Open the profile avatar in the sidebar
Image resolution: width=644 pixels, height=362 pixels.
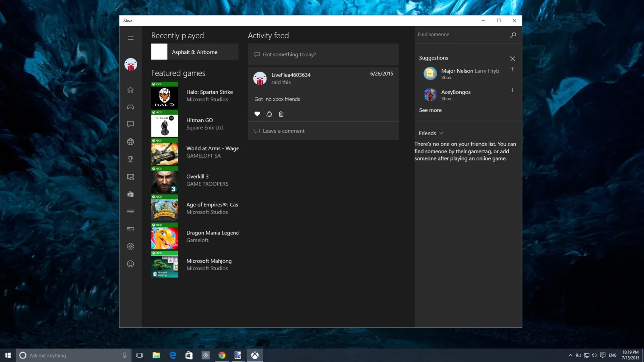[x=130, y=64]
